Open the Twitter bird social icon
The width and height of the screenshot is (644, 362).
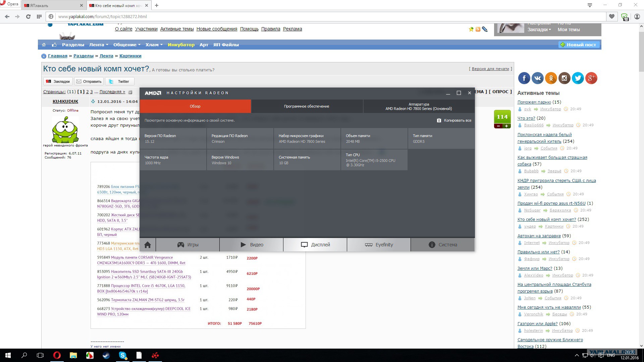(578, 78)
